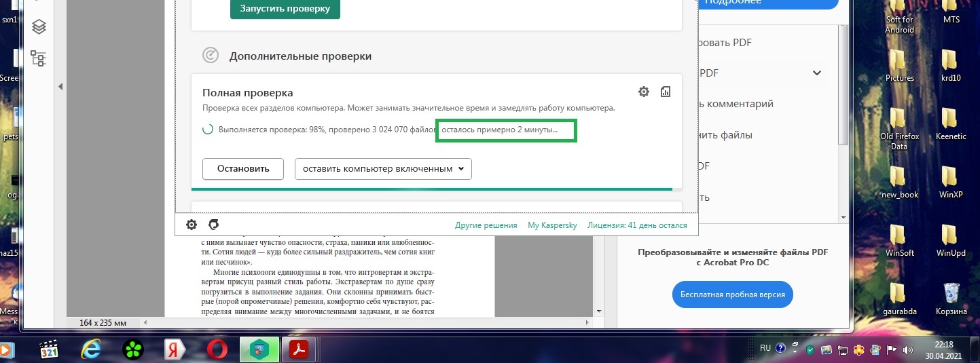
Task: Open krd10 desktop folder
Action: (951, 66)
